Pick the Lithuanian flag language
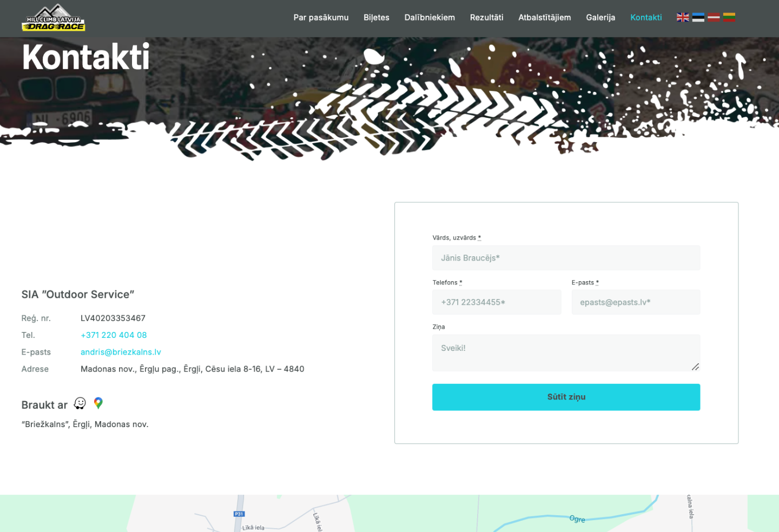This screenshot has height=532, width=779. (x=729, y=17)
